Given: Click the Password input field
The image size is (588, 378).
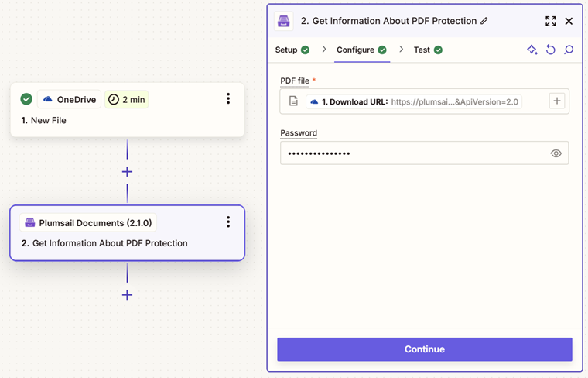Looking at the screenshot, I should tap(424, 153).
